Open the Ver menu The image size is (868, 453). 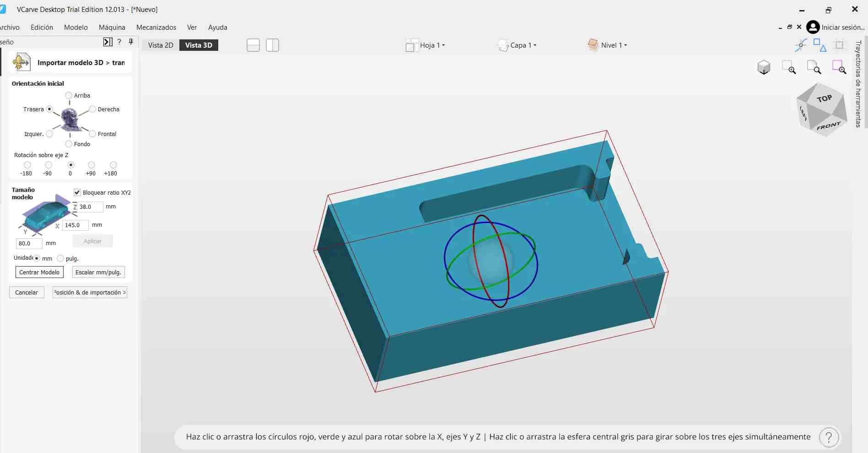tap(192, 27)
